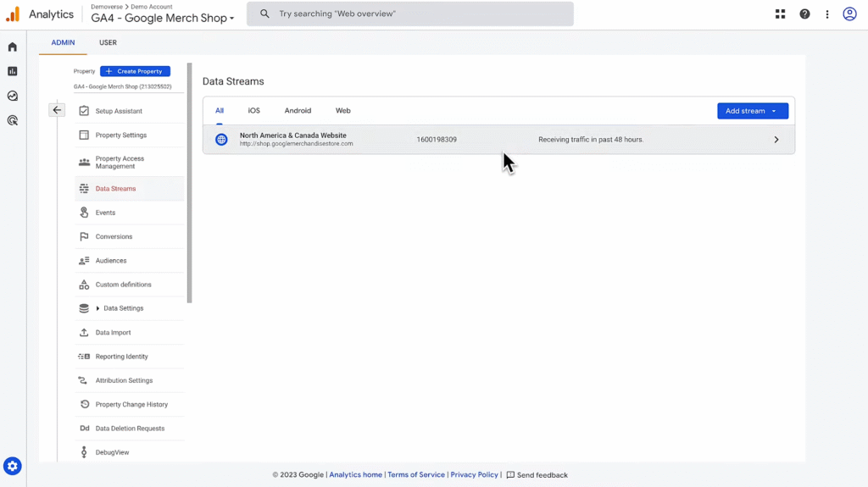Switch to the ADMIN tab
The width and height of the screenshot is (868, 487).
(x=63, y=42)
